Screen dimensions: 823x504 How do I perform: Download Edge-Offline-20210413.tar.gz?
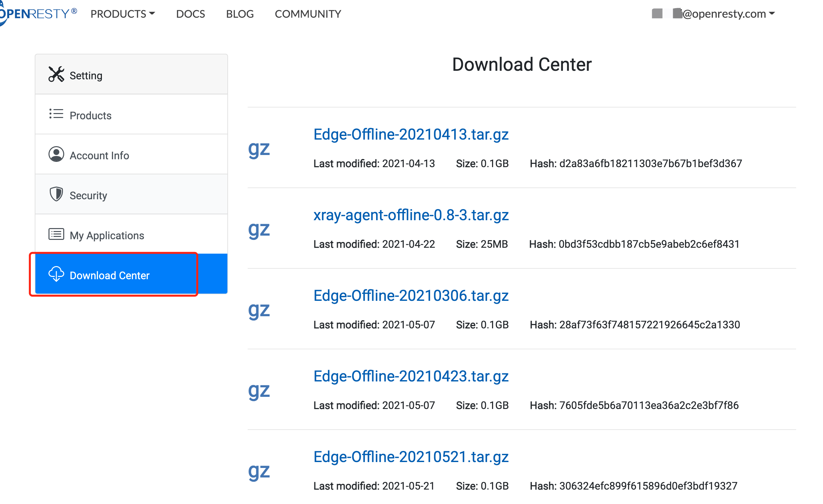tap(411, 134)
